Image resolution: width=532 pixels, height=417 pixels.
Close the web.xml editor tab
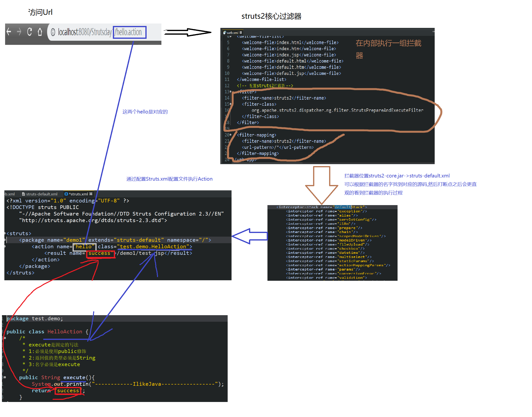click(241, 32)
